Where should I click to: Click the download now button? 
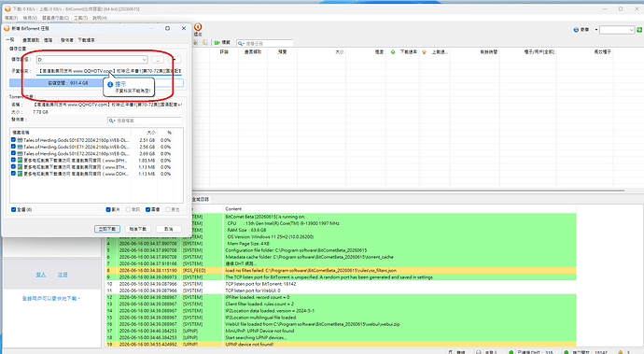(x=107, y=229)
